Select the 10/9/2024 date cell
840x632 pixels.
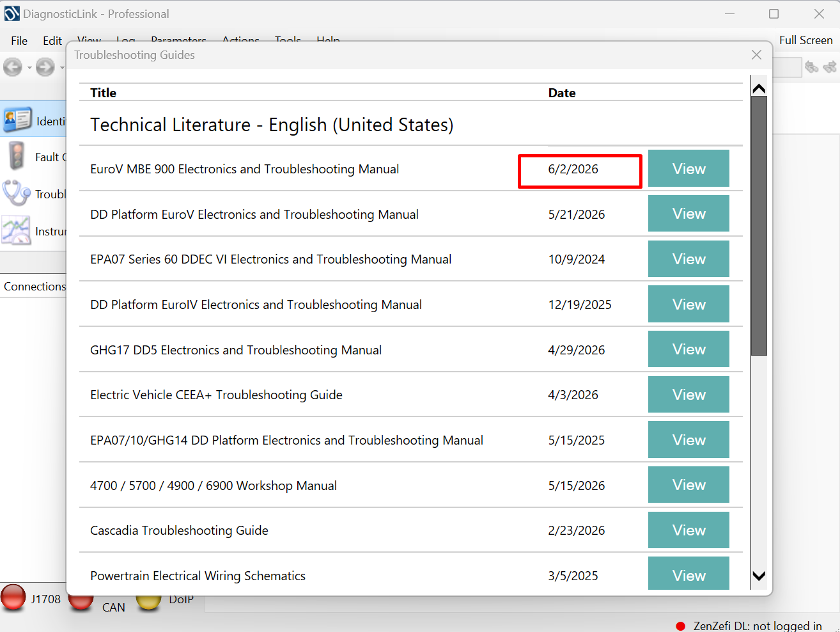(x=577, y=259)
